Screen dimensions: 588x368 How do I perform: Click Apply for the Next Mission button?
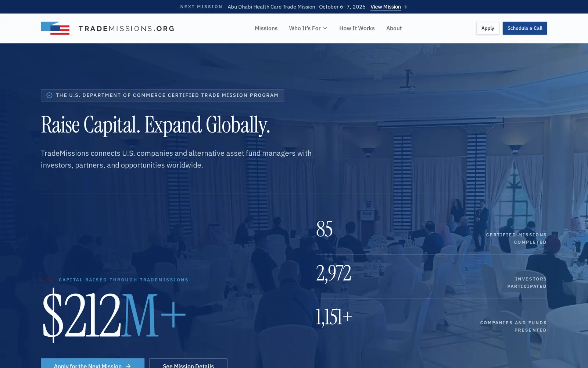pyautogui.click(x=93, y=363)
